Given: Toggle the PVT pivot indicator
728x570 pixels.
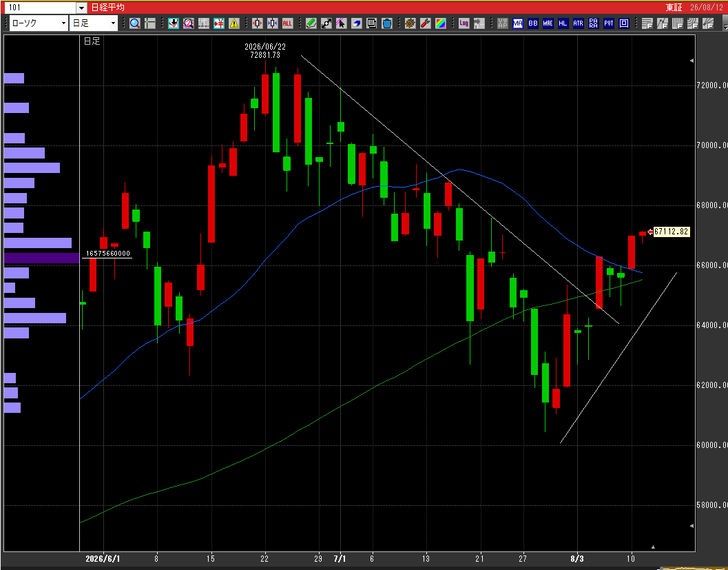Looking at the screenshot, I should [x=609, y=23].
